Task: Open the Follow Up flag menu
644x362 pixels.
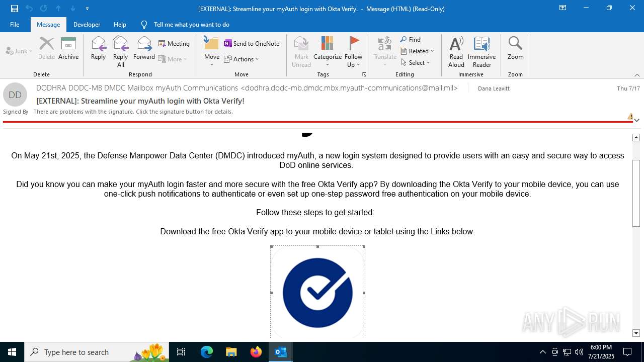Action: [354, 52]
